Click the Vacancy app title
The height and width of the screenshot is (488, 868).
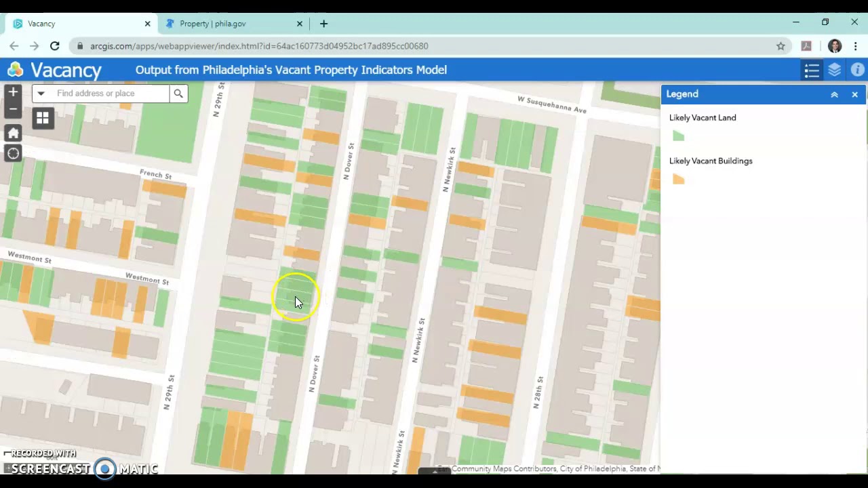point(66,70)
